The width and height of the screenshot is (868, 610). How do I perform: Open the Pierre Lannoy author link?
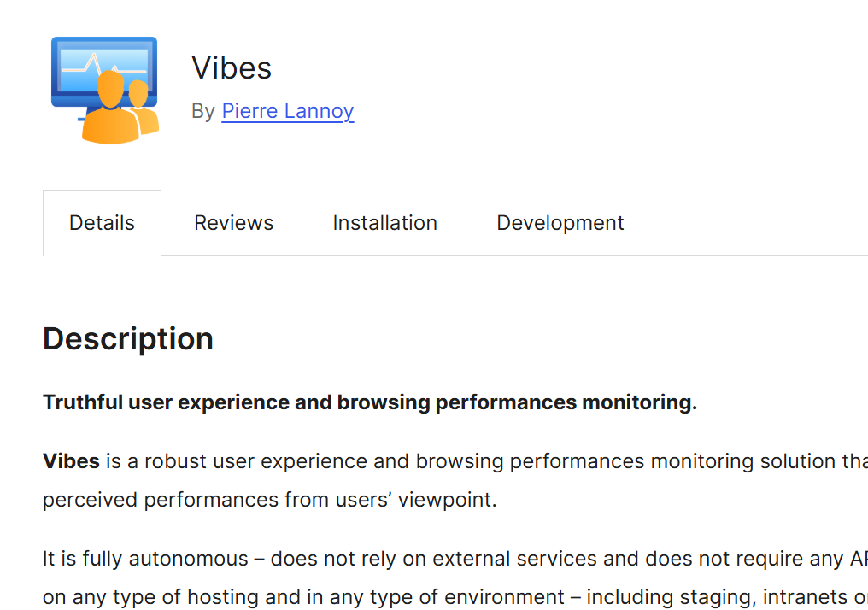tap(287, 111)
